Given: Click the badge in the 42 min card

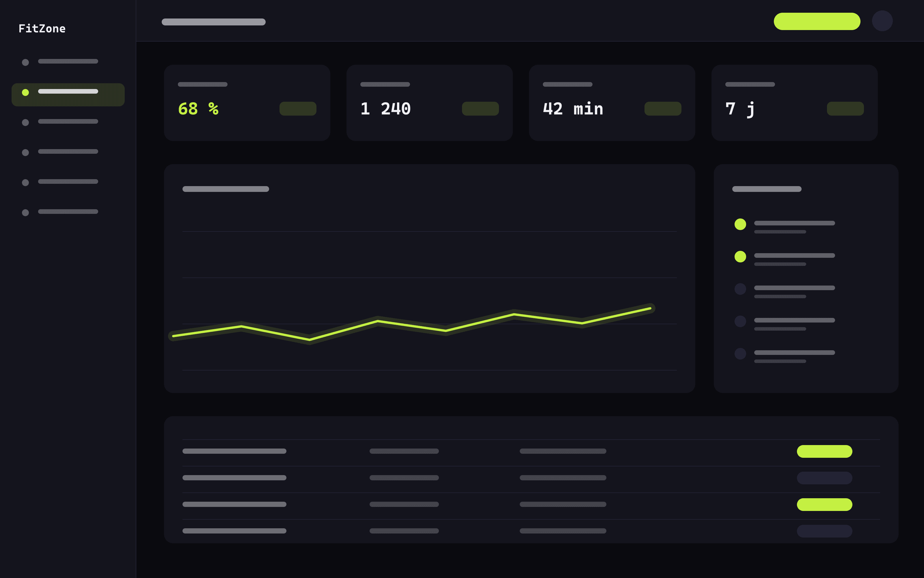Looking at the screenshot, I should [663, 109].
